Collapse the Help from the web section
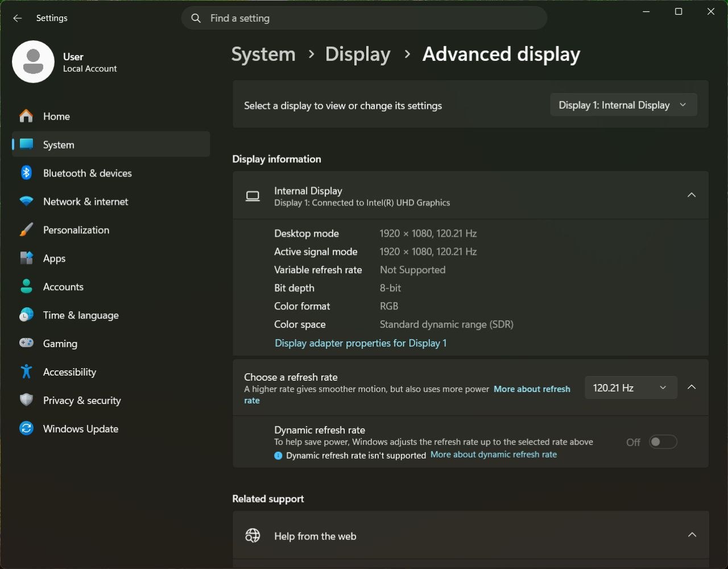The width and height of the screenshot is (728, 569). (x=692, y=535)
